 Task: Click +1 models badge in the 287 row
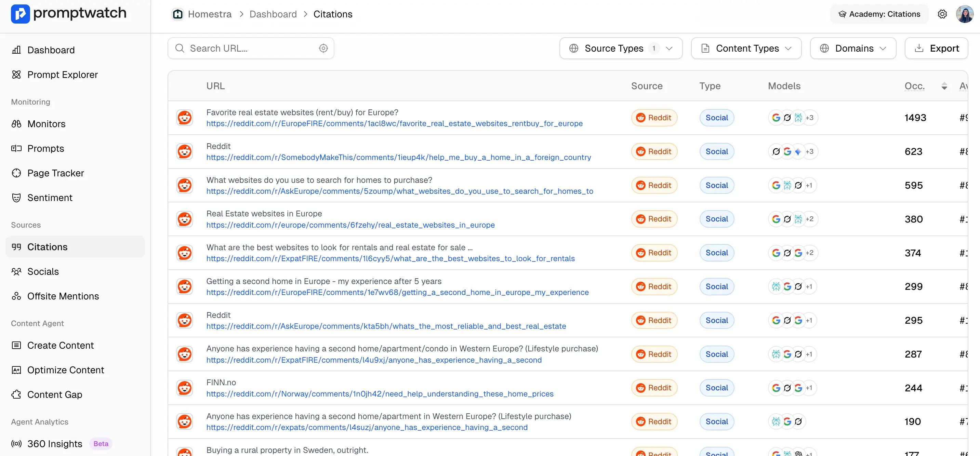[x=809, y=354]
